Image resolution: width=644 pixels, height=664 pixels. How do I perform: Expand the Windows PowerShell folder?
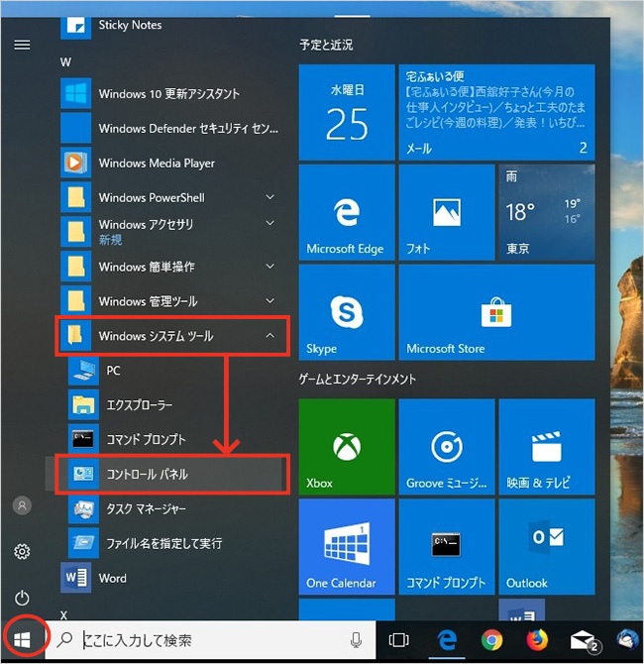point(169,197)
